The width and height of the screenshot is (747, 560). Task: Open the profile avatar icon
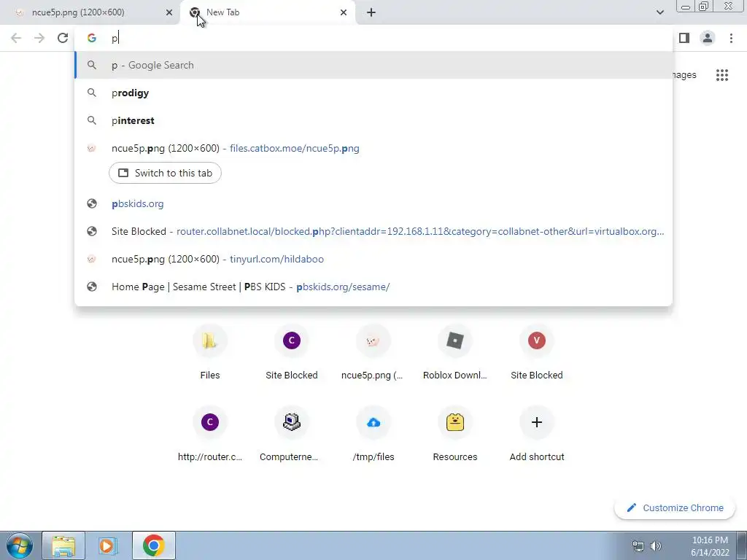click(708, 38)
